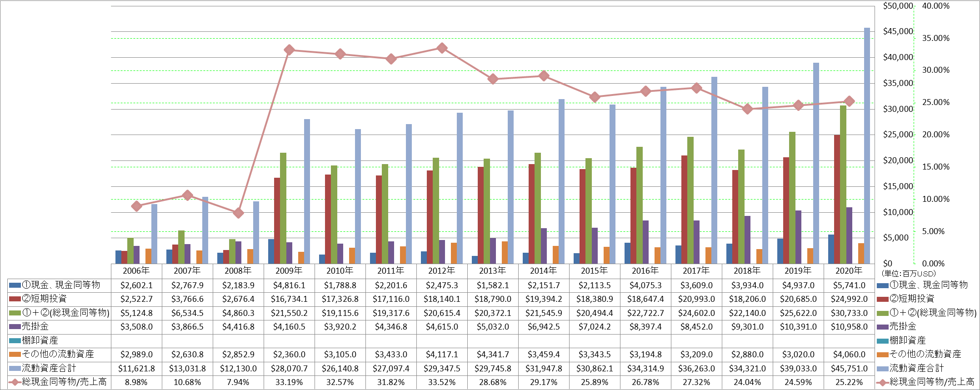980x390 pixels.
Task: Click the cell value $1,582.1
Action: [493, 285]
